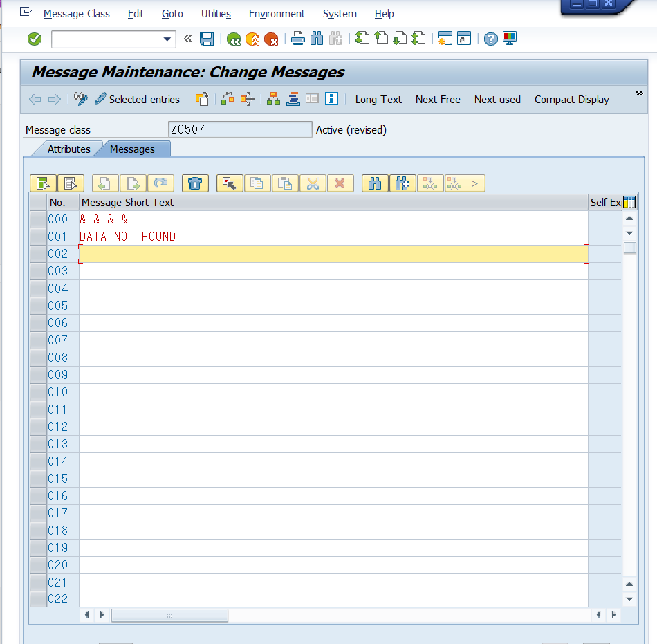657x644 pixels.
Task: Select the row marker for message 010
Action: 38,392
